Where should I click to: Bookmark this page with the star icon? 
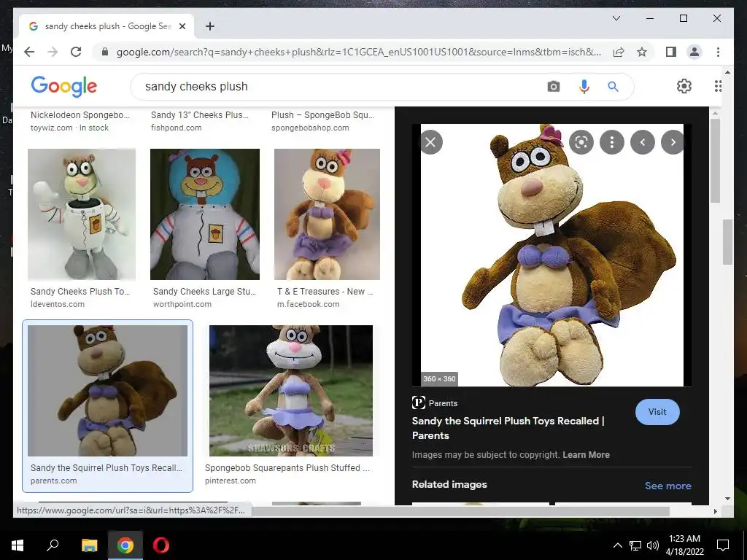click(x=642, y=52)
